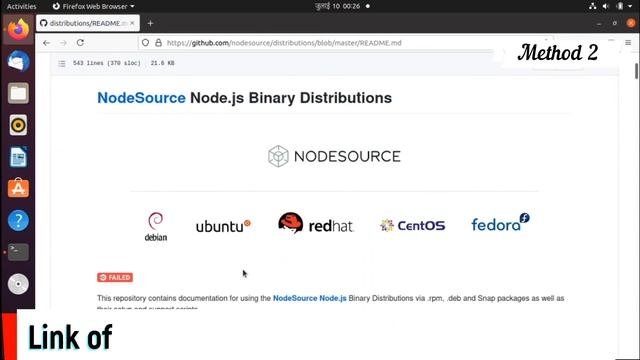Follow the NodeSource Node.js link in paragraph

(x=309, y=298)
